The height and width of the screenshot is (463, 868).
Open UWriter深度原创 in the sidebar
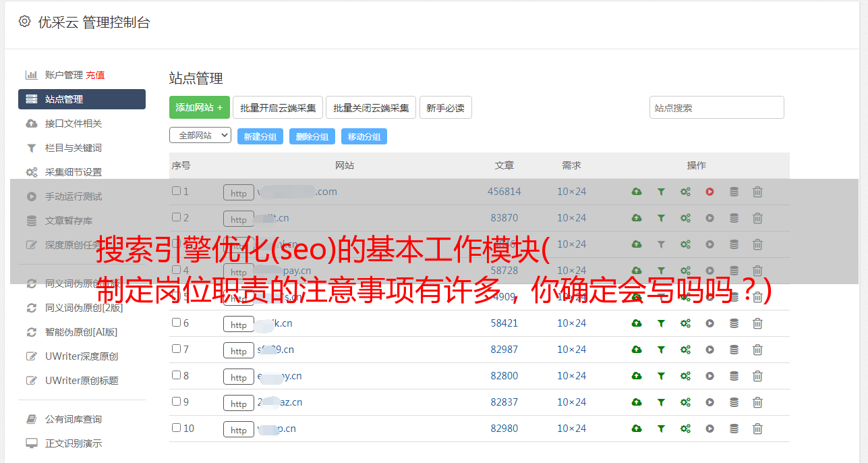click(82, 356)
